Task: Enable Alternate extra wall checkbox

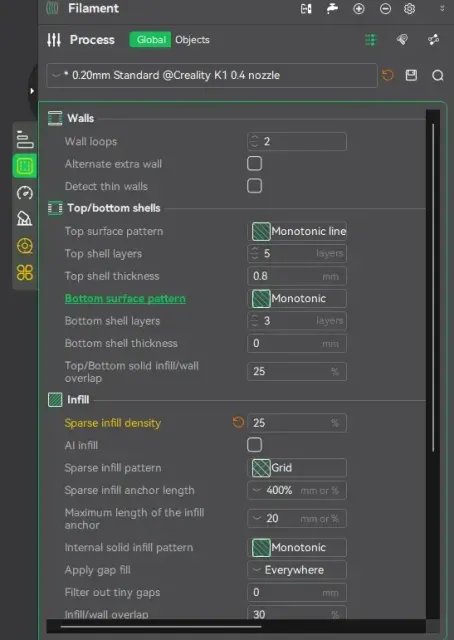Action: click(254, 164)
